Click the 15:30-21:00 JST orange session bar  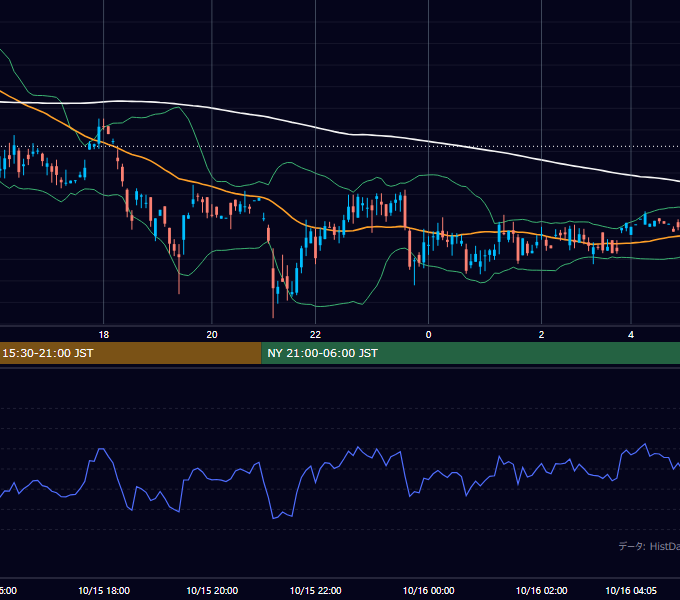(x=131, y=353)
